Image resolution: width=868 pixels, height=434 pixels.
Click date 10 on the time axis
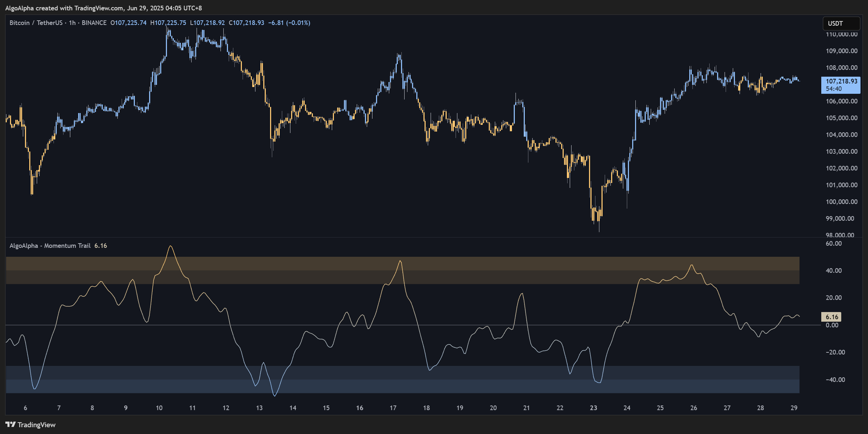point(159,408)
